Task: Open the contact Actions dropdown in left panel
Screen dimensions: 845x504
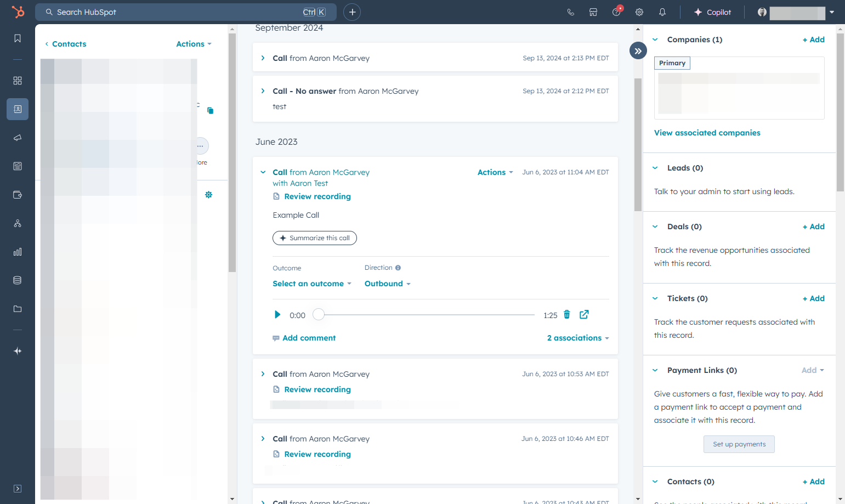Action: [x=194, y=44]
